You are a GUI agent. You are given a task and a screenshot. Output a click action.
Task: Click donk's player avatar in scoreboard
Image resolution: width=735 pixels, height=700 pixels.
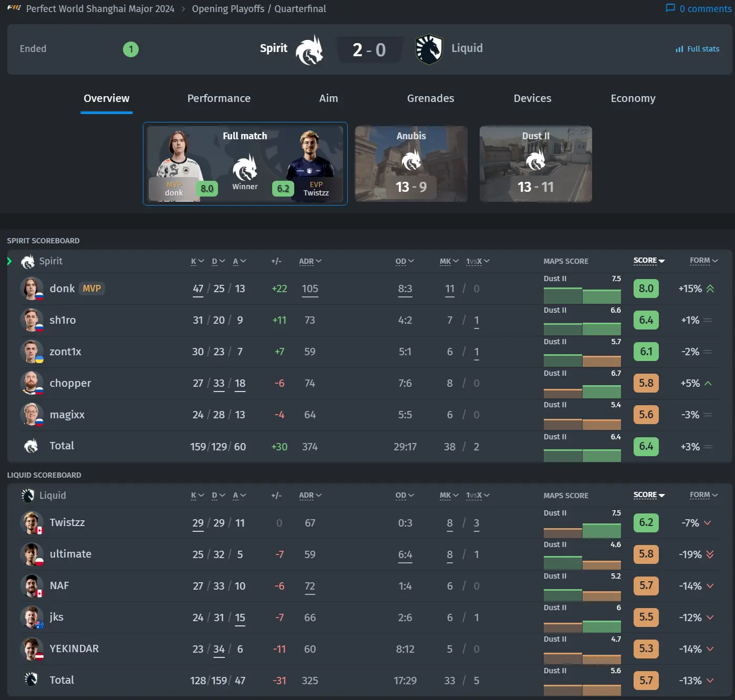coord(32,289)
